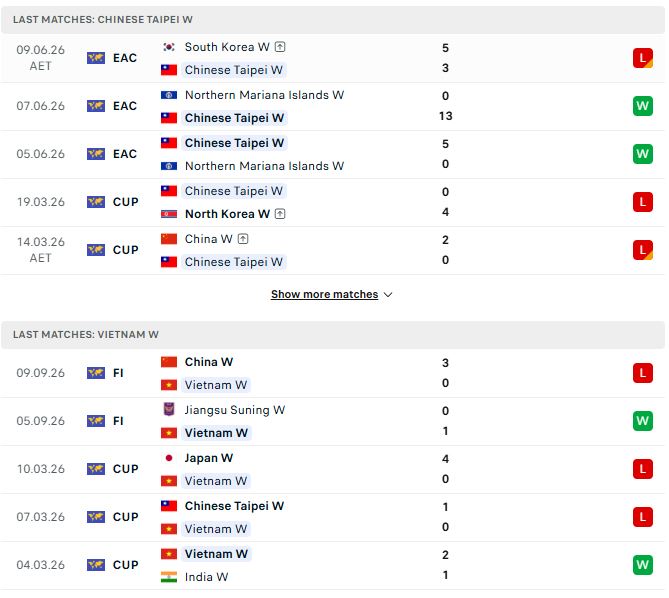Click the L badge for 19.03.26 match
Screen dimensions: 669x598
tap(643, 202)
